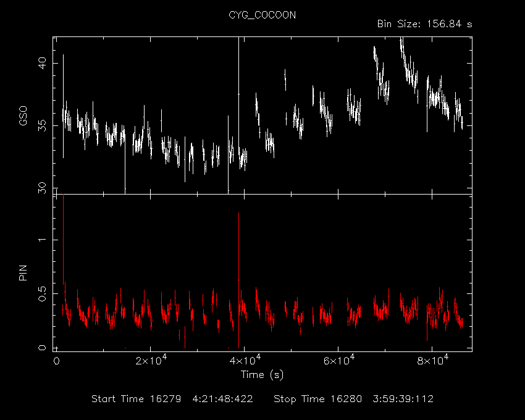The height and width of the screenshot is (420, 525).
Task: Click the PIN axis value 1
Action: tap(42, 240)
